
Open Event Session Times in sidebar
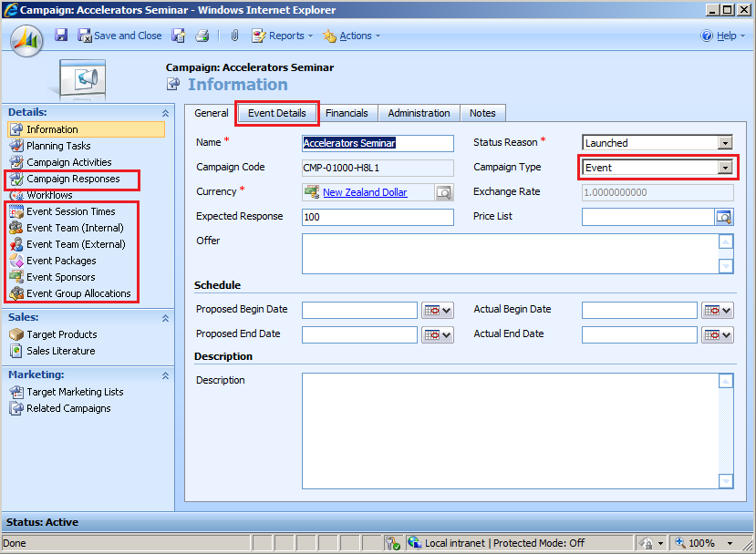point(70,211)
